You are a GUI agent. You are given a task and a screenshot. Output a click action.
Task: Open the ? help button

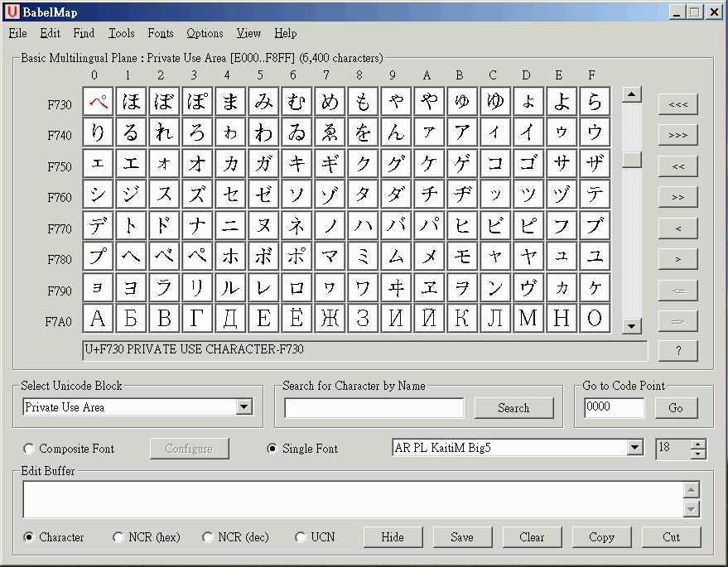(677, 351)
